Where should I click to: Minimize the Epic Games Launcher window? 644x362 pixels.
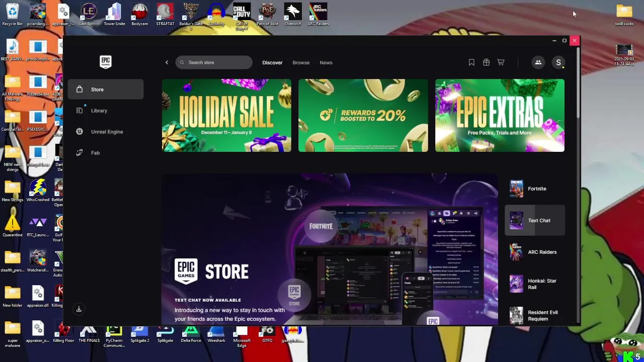pyautogui.click(x=554, y=40)
